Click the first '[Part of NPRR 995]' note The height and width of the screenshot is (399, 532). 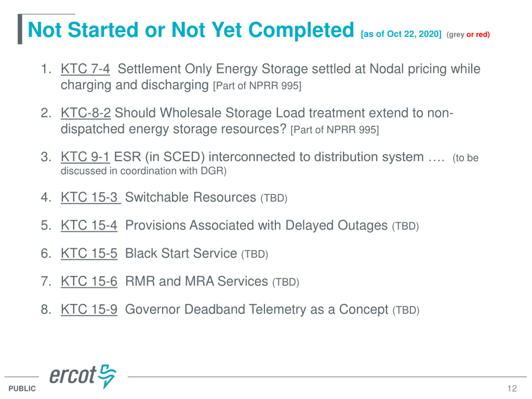(257, 86)
